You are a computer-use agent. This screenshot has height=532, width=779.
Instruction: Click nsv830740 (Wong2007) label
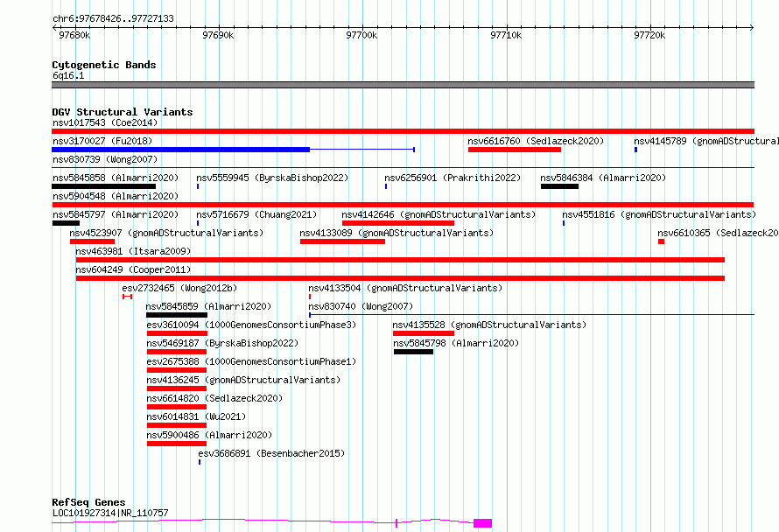[x=361, y=306]
